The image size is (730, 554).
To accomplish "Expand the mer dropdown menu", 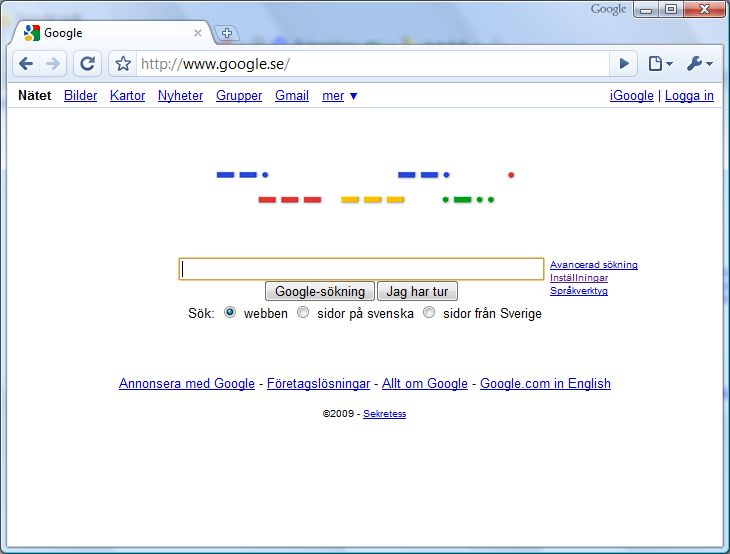I will tap(339, 95).
